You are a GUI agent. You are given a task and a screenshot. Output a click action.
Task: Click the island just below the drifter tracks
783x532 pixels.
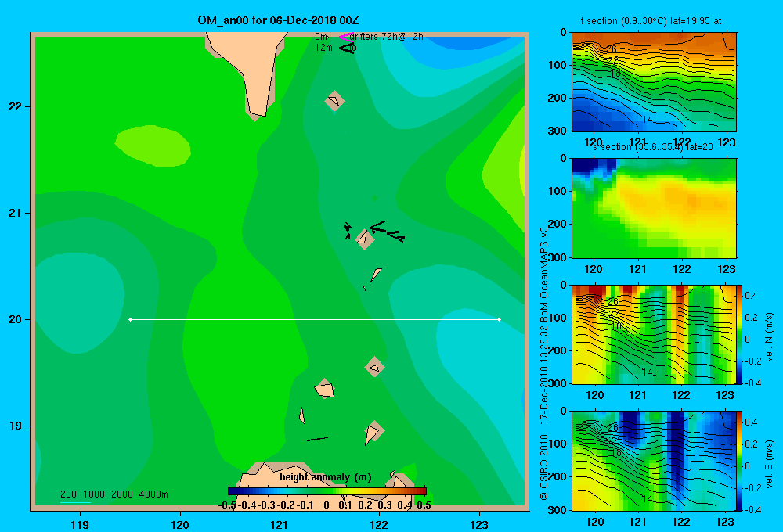(x=365, y=239)
